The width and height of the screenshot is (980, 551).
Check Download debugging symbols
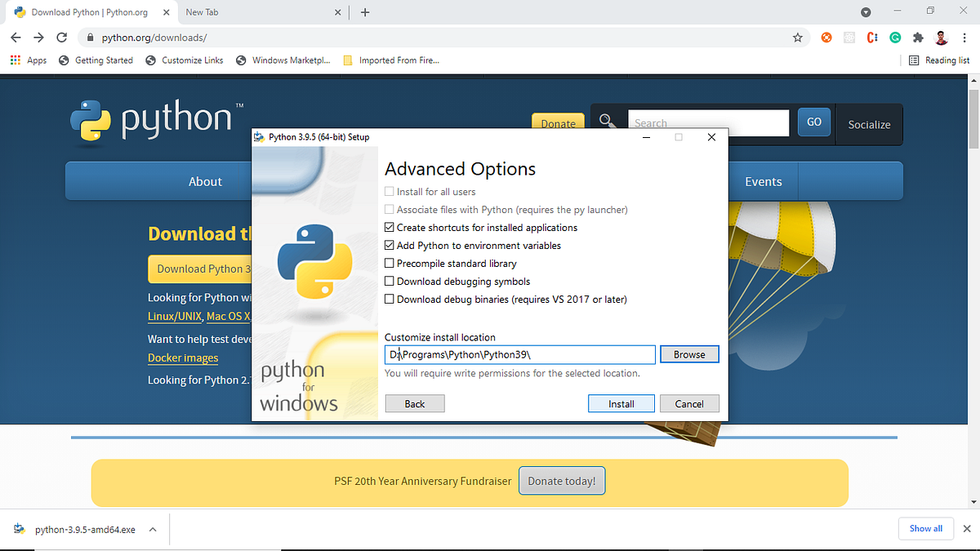[390, 281]
